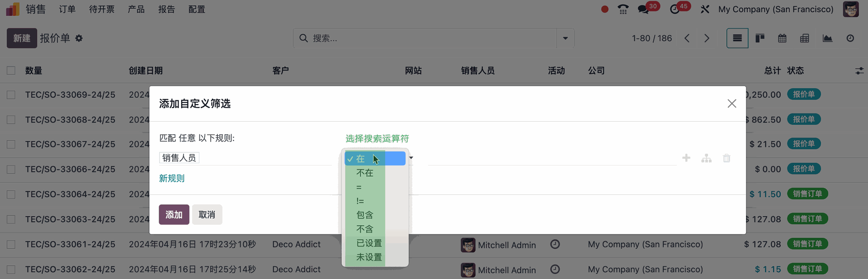
Task: Add a branch with the hierarchy icon
Action: [x=706, y=158]
